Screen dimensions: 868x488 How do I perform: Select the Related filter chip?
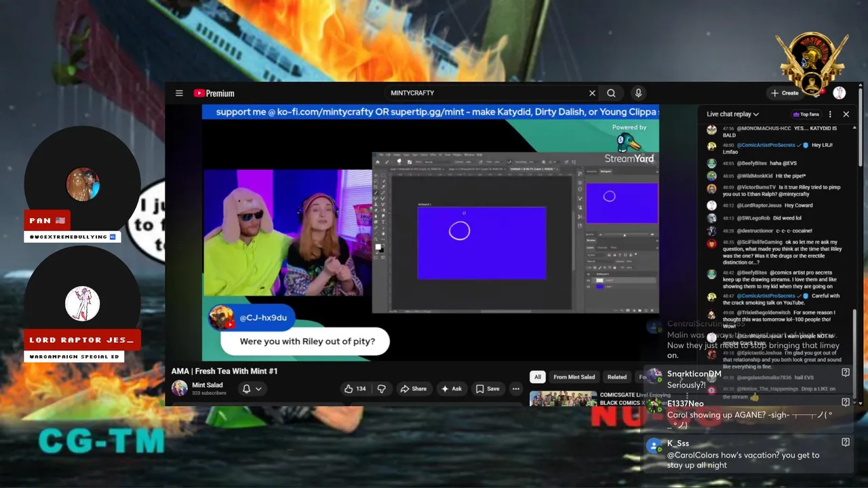click(617, 377)
